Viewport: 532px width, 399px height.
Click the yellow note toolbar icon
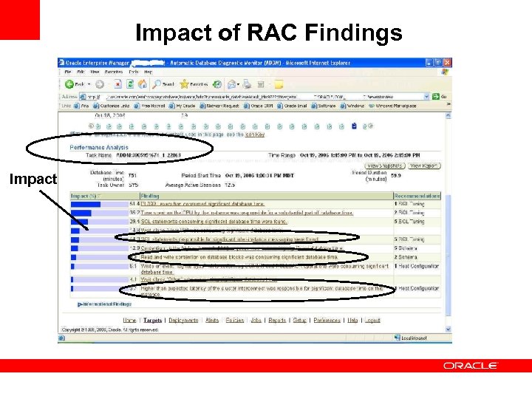pyautogui.click(x=279, y=84)
